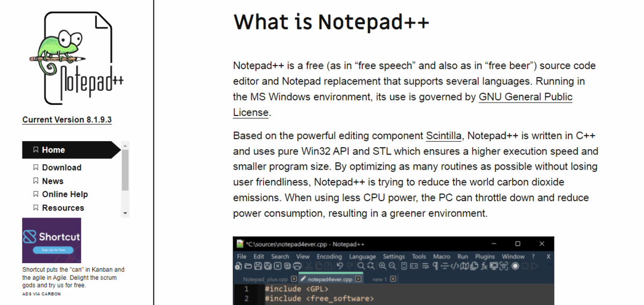The width and height of the screenshot is (644, 305).
Task: Click Zoom Out icon in Notepad++ screenshot
Action: pos(392,266)
